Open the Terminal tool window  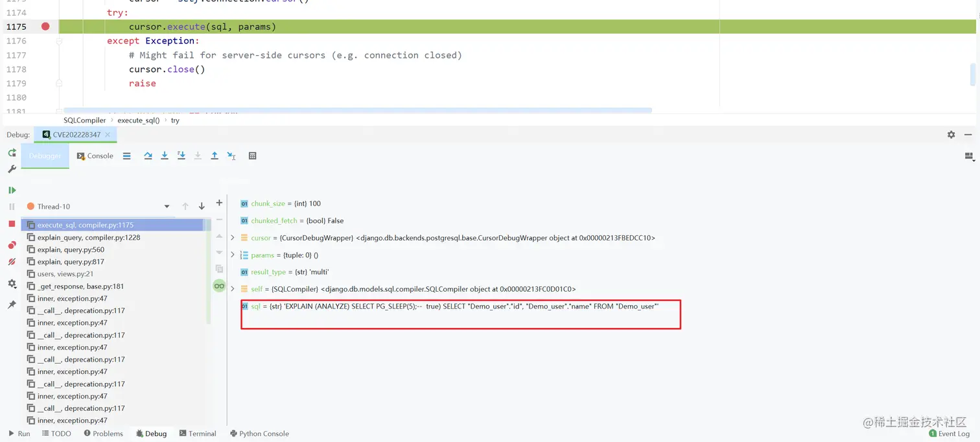coord(198,434)
